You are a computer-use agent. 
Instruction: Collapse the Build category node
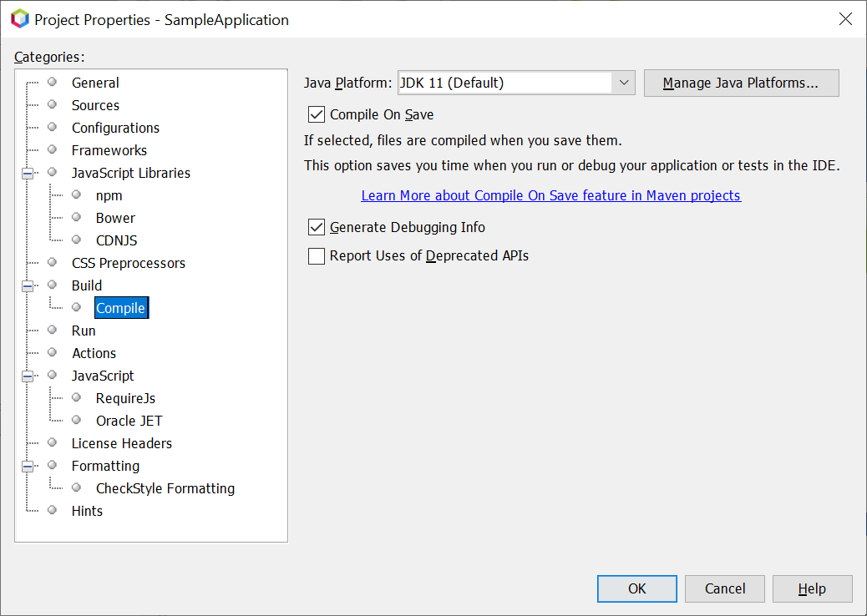point(28,286)
